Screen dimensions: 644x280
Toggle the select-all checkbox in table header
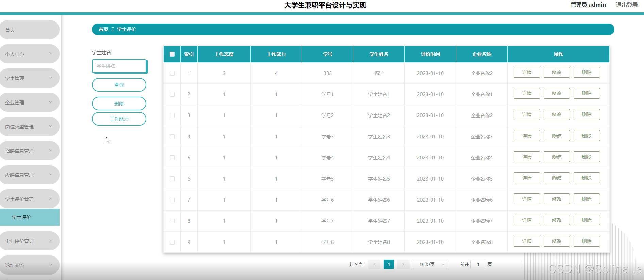tap(172, 54)
